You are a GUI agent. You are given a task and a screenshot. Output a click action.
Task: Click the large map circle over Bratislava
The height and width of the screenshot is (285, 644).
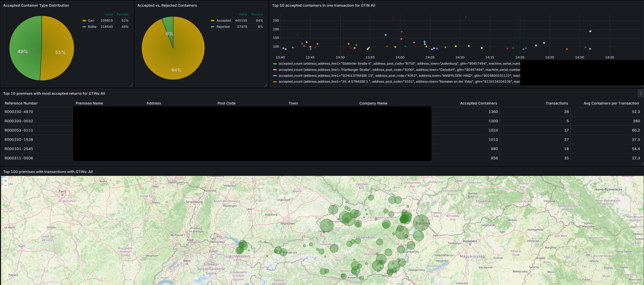421,223
